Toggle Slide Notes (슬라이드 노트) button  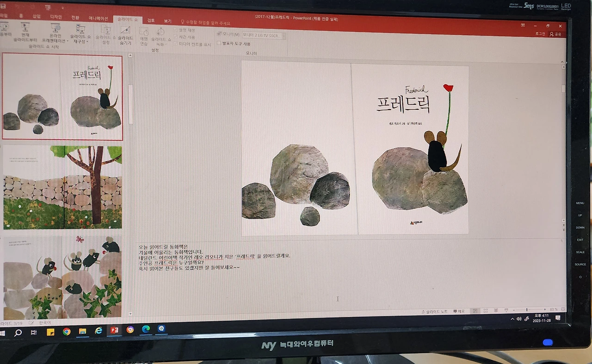(x=435, y=312)
